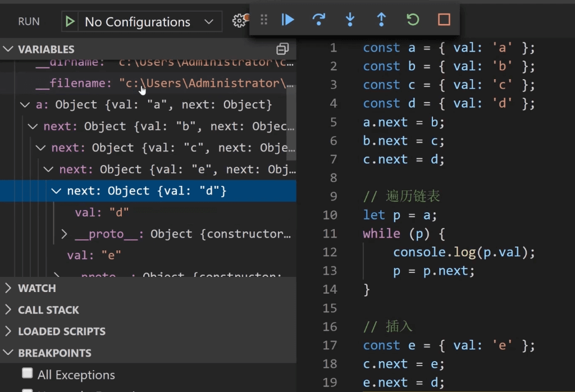The image size is (575, 392).
Task: Expand the CALL STACK section
Action: tap(8, 310)
